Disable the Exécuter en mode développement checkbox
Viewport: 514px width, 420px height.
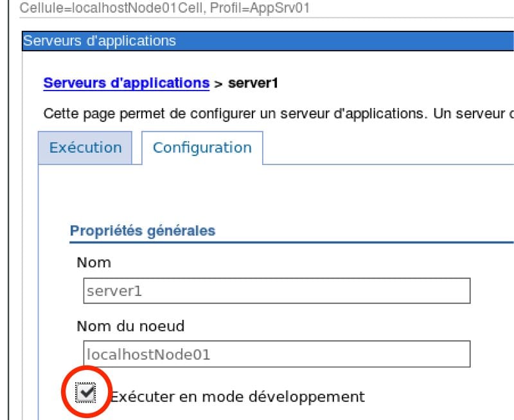[x=85, y=392]
